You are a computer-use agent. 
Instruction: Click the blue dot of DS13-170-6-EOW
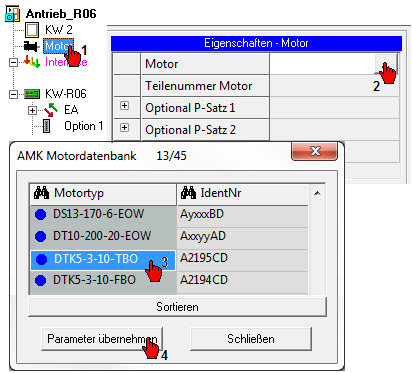(x=41, y=214)
